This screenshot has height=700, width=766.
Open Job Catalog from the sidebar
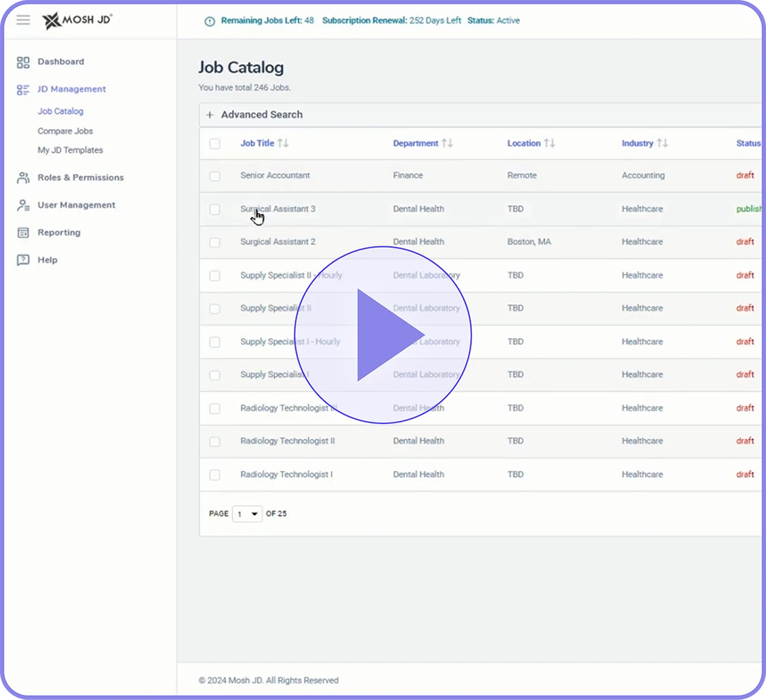(60, 111)
